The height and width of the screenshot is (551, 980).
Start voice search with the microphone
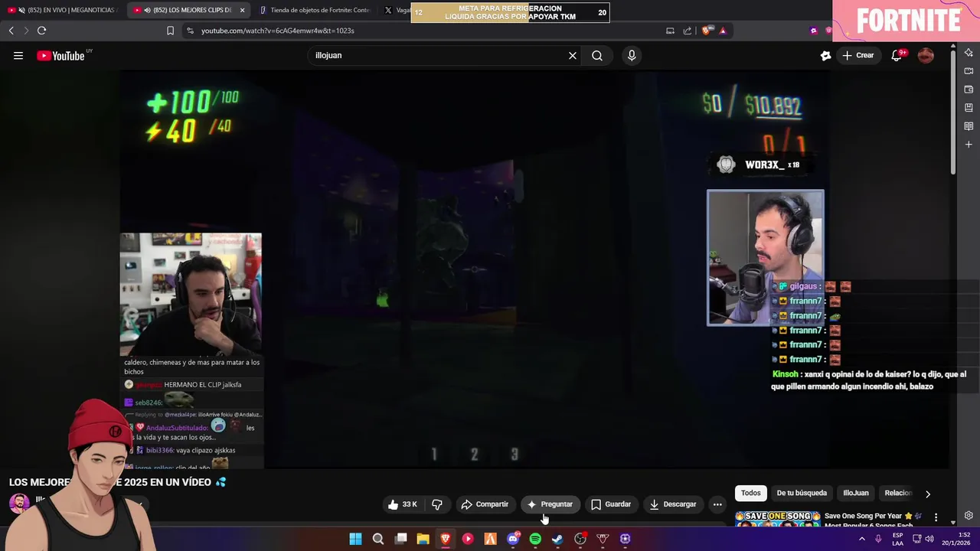pyautogui.click(x=631, y=55)
